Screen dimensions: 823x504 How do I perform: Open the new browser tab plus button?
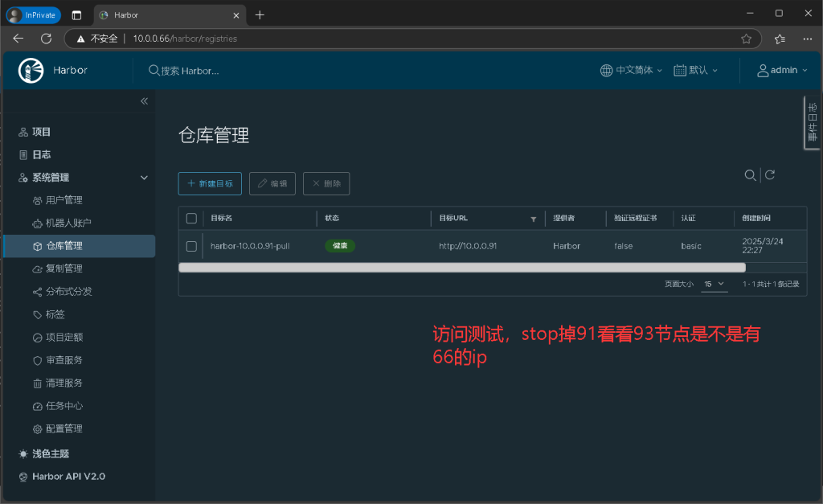point(260,15)
